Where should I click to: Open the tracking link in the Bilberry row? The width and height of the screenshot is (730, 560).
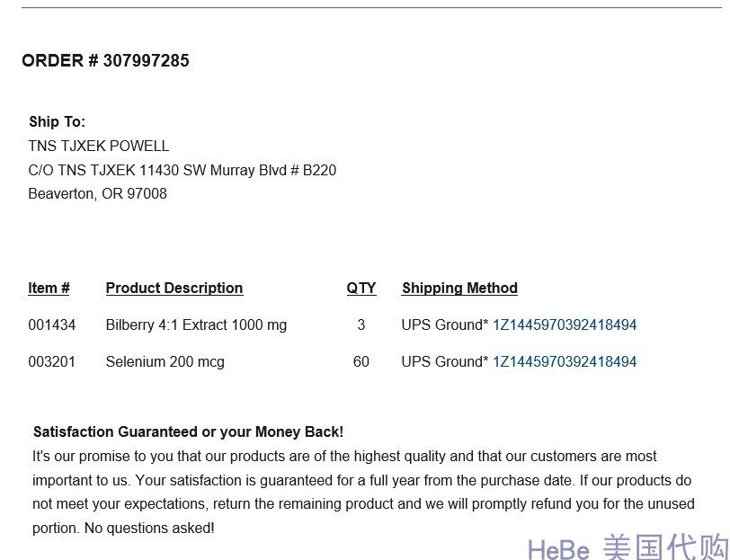tap(565, 324)
